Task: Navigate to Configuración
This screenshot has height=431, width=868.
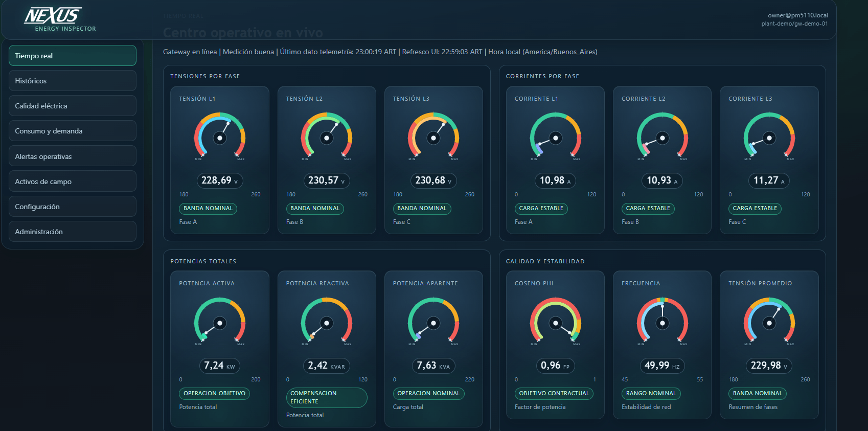Action: (x=73, y=207)
